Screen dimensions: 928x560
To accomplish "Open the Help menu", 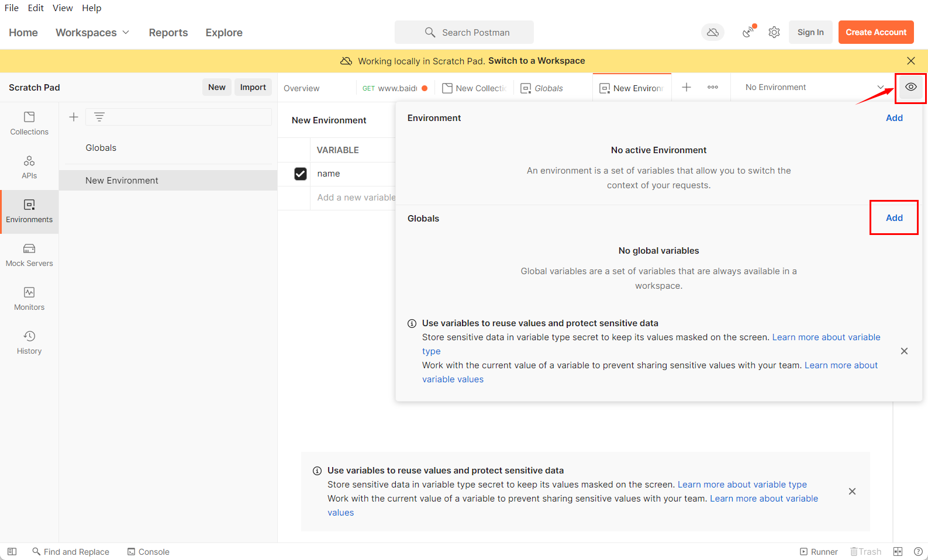I will point(92,8).
